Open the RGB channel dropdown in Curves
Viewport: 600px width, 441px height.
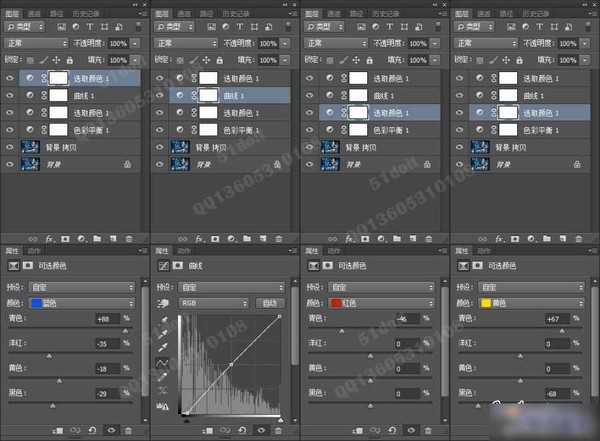click(215, 301)
